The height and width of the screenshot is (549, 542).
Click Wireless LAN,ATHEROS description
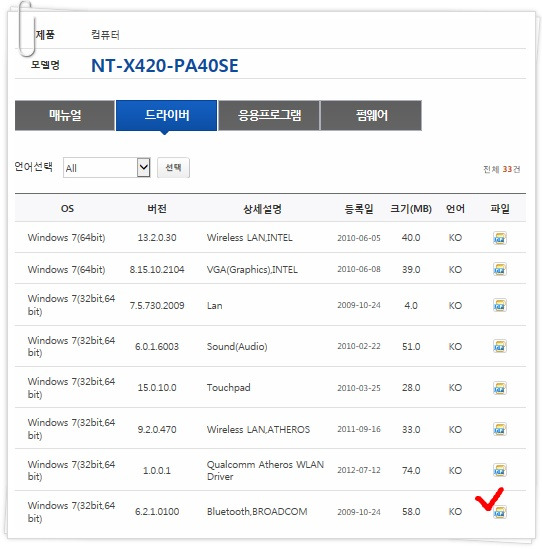point(258,429)
